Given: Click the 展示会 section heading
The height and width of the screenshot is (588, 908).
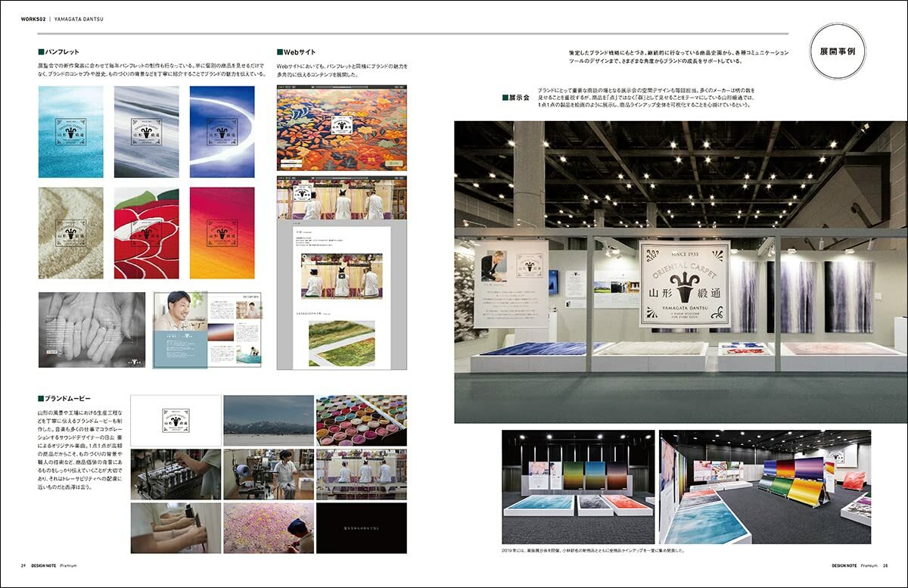Looking at the screenshot, I should [x=518, y=98].
